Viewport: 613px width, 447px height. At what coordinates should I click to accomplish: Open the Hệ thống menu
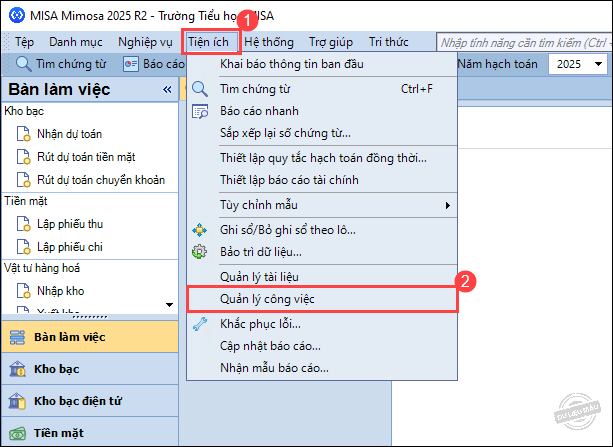pyautogui.click(x=269, y=42)
